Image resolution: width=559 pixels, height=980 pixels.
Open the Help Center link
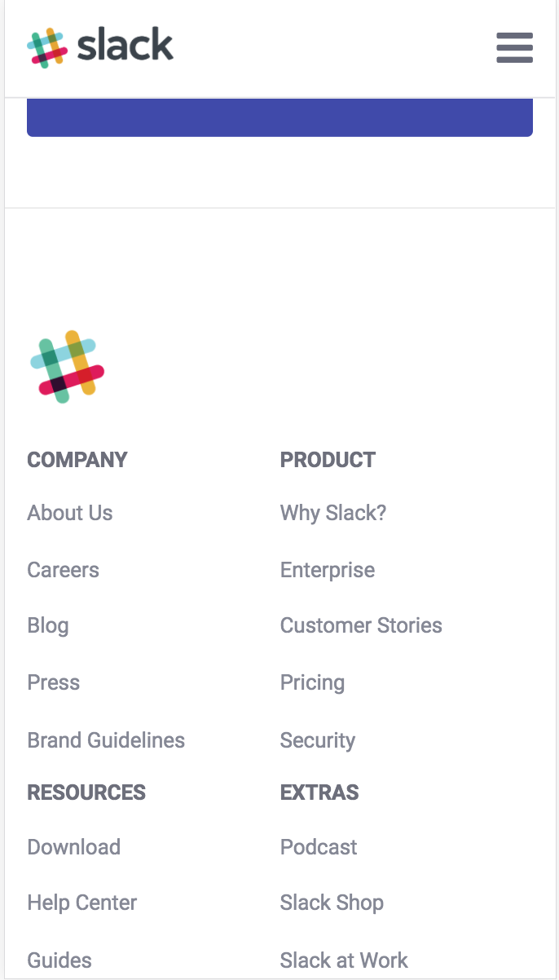[x=82, y=903]
